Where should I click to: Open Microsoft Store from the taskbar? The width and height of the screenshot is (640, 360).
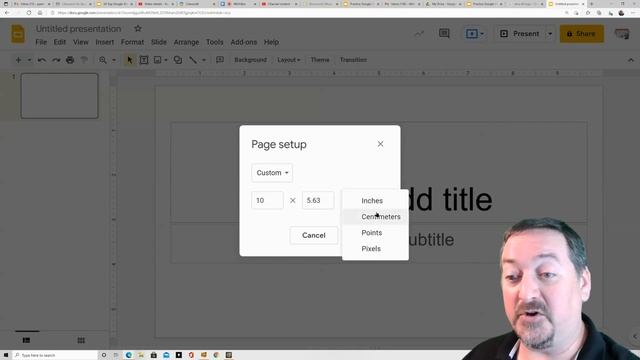(x=153, y=355)
